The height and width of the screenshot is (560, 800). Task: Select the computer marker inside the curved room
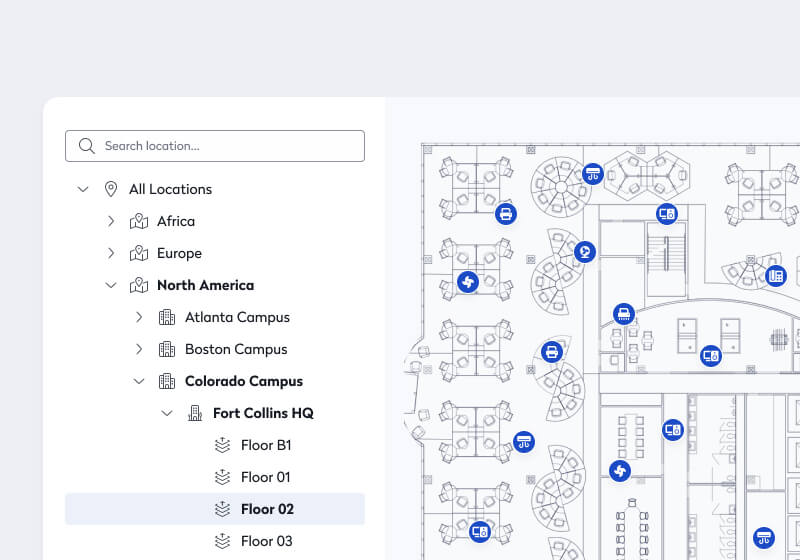click(711, 354)
